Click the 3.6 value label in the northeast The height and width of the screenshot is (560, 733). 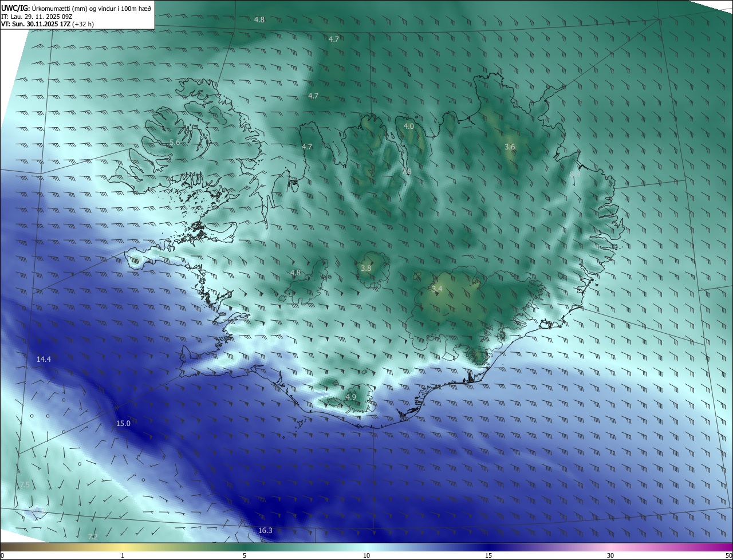(x=510, y=147)
